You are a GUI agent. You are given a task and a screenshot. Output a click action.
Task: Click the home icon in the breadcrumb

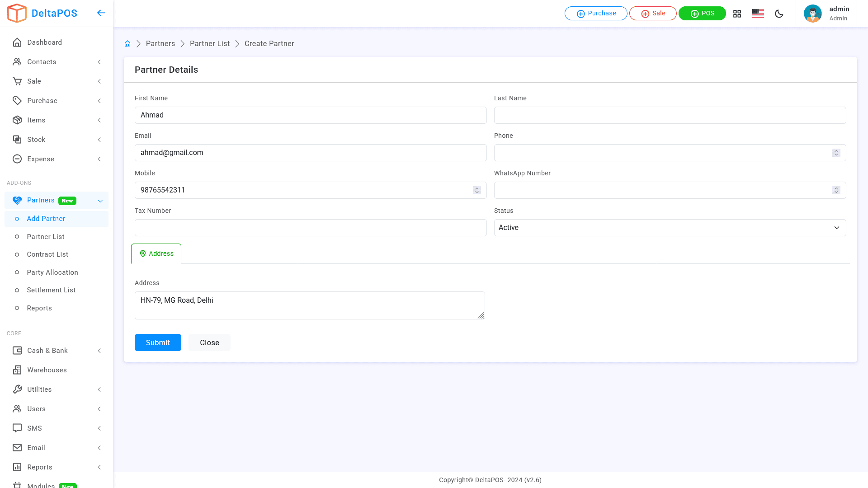click(x=127, y=43)
